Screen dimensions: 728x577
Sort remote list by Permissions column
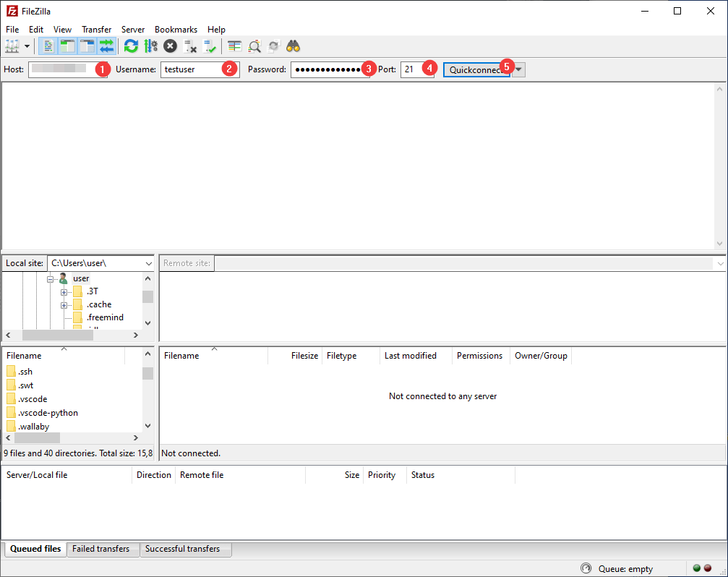click(x=481, y=356)
